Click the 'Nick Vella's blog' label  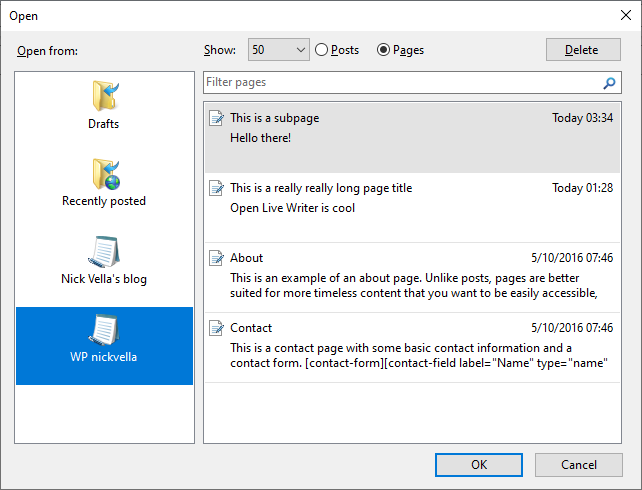[x=104, y=279]
